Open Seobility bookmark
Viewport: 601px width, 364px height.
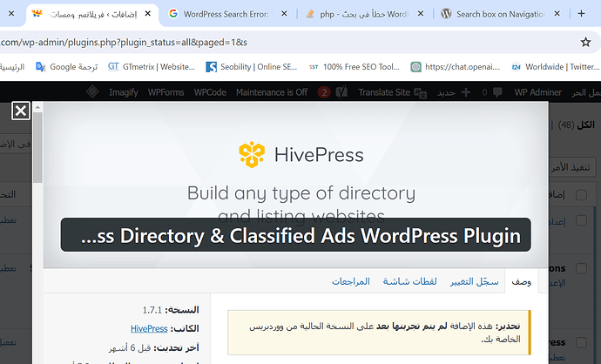pos(252,67)
